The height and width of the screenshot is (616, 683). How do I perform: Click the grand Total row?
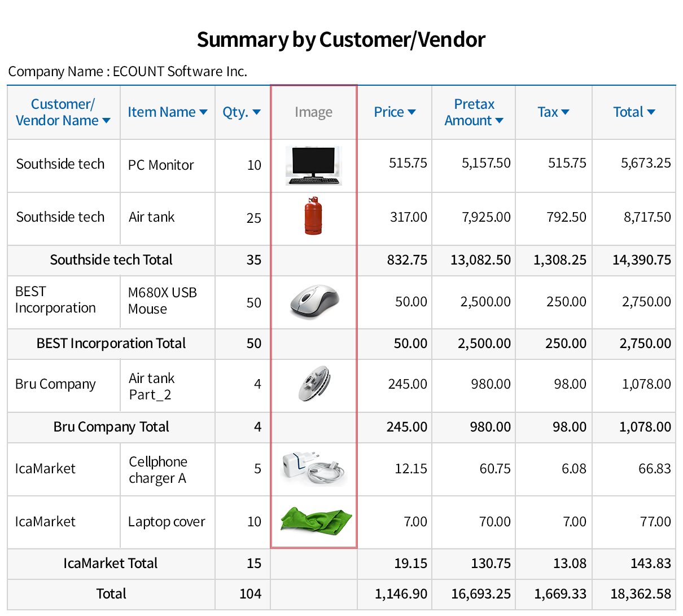[111, 594]
